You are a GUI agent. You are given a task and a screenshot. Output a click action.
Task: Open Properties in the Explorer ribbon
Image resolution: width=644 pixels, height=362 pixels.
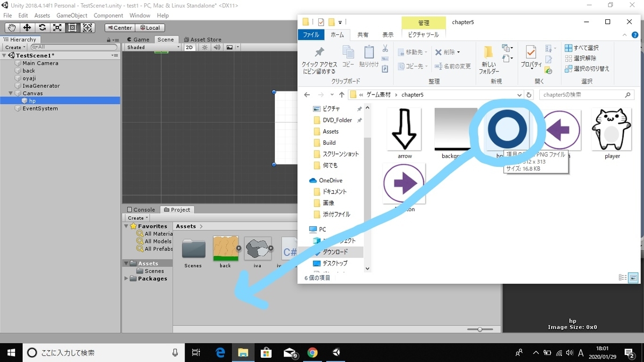(531, 57)
